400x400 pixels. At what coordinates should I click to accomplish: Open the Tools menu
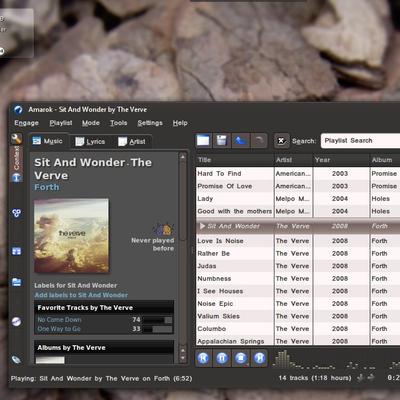click(x=119, y=123)
